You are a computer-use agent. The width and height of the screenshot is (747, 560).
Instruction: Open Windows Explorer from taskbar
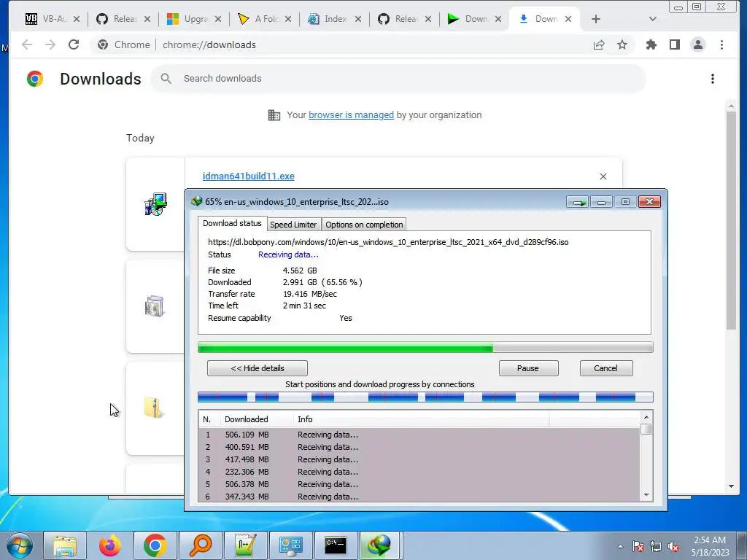click(x=65, y=545)
